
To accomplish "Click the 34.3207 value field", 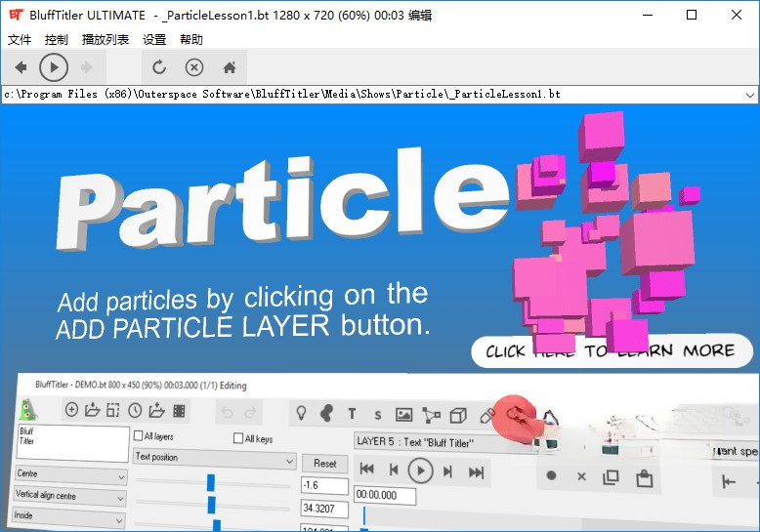I will tap(324, 509).
